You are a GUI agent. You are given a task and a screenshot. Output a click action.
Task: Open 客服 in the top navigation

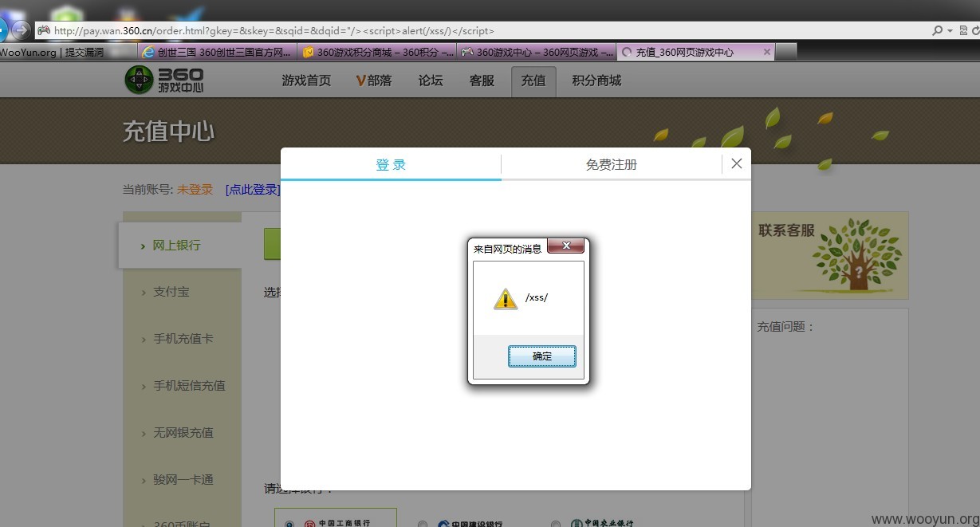coord(482,81)
